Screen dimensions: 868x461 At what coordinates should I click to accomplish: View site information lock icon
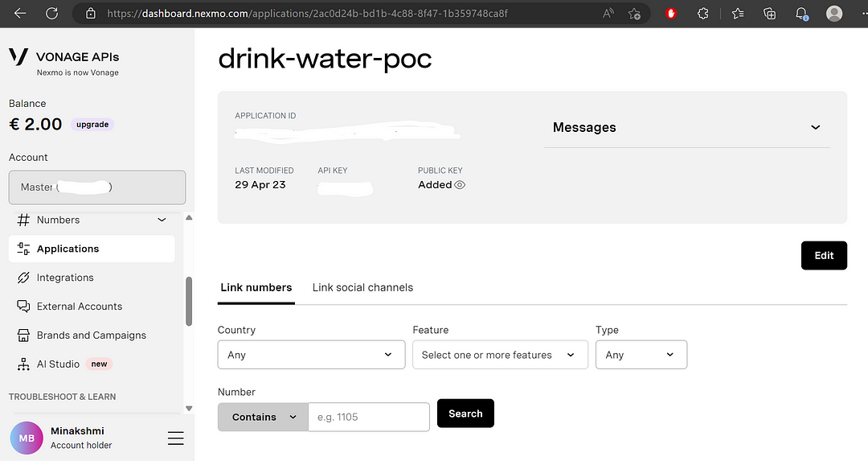(x=91, y=14)
